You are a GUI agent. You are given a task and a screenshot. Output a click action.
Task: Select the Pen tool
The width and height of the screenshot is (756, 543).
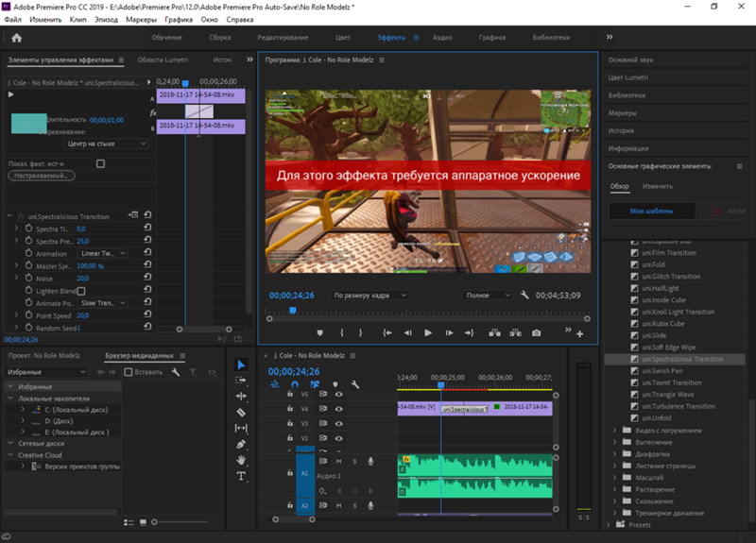(x=241, y=444)
